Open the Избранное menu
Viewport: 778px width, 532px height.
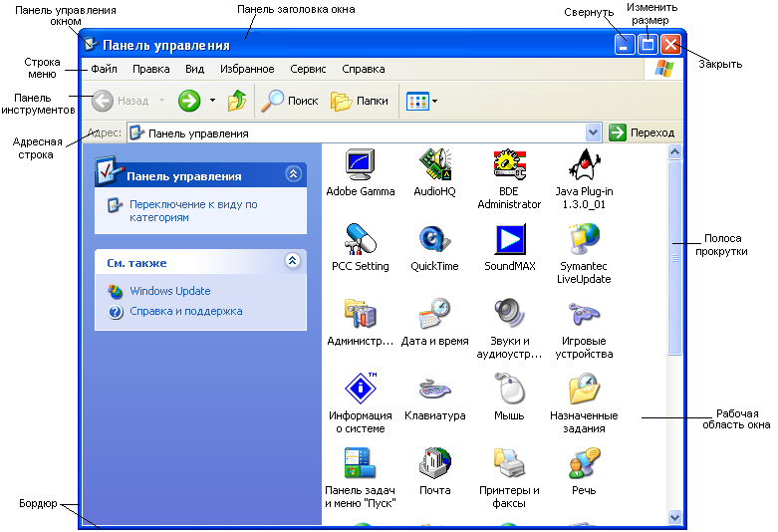pyautogui.click(x=247, y=69)
